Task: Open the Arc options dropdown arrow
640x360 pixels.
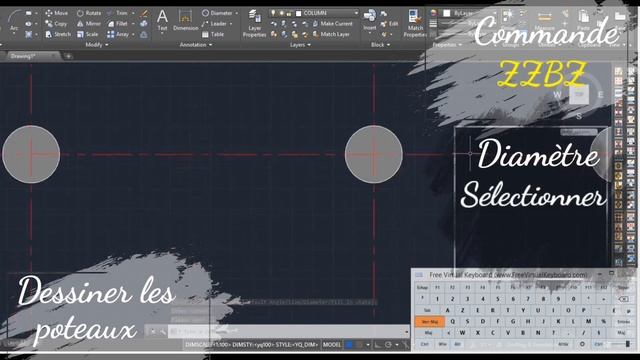Action: [x=14, y=34]
